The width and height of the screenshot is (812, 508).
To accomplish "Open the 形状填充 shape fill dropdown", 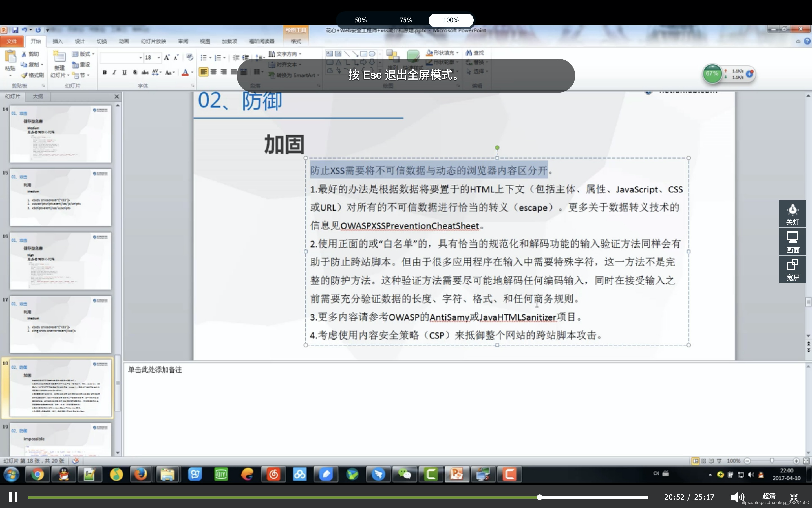I will coord(442,53).
